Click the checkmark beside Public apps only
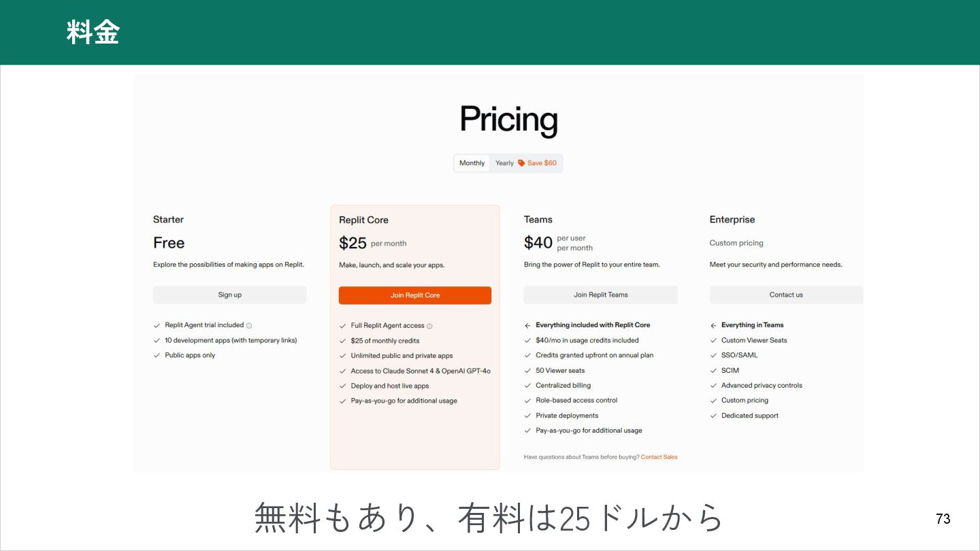This screenshot has height=551, width=980. point(157,356)
